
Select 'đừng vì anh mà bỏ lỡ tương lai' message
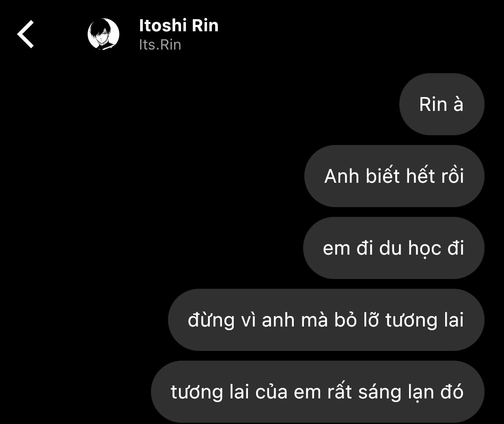click(x=326, y=320)
